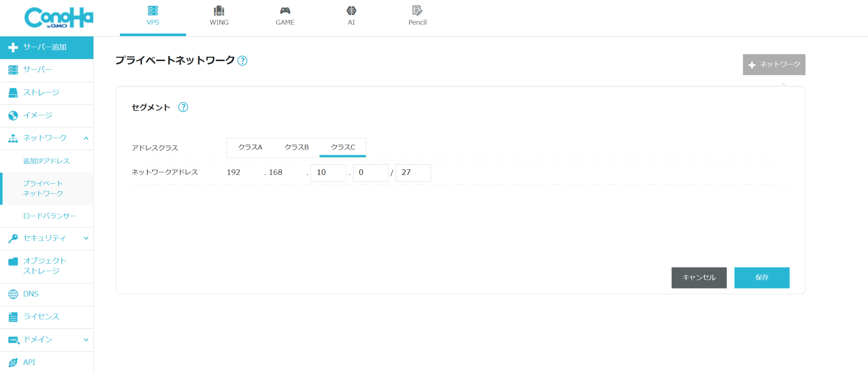Screen dimensions: 868x373
Task: Select クラスB address class
Action: pyautogui.click(x=296, y=147)
